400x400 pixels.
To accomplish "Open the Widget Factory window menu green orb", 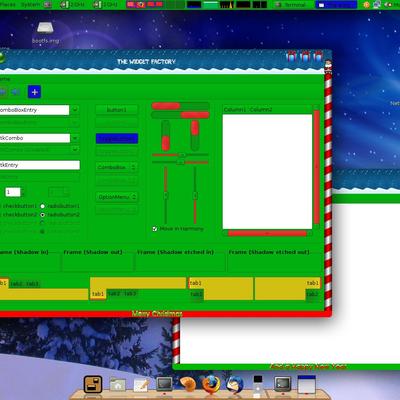I will [x=1, y=59].
